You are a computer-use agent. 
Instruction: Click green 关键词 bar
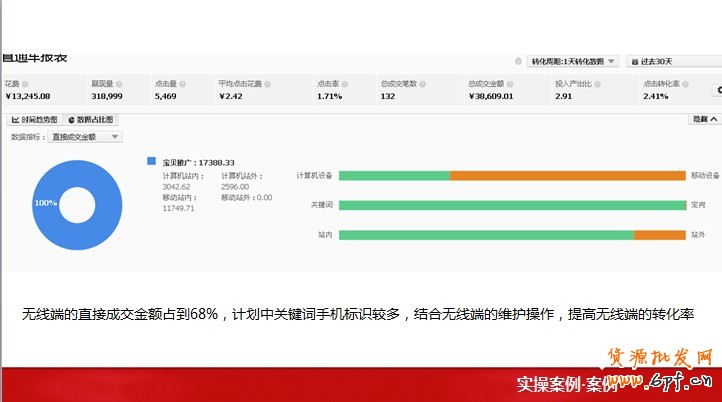[511, 205]
